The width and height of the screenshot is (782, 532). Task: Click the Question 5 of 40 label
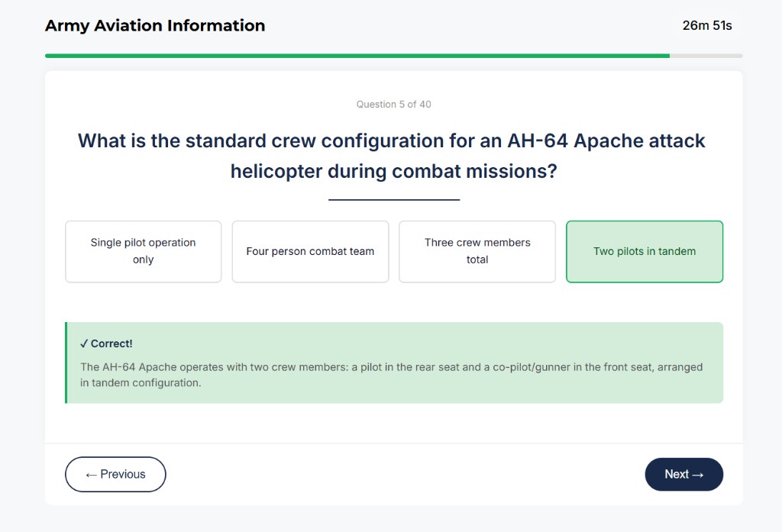[x=393, y=104]
